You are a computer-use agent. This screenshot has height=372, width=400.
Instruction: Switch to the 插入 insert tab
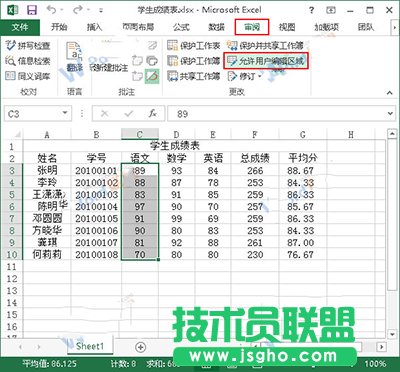[94, 27]
